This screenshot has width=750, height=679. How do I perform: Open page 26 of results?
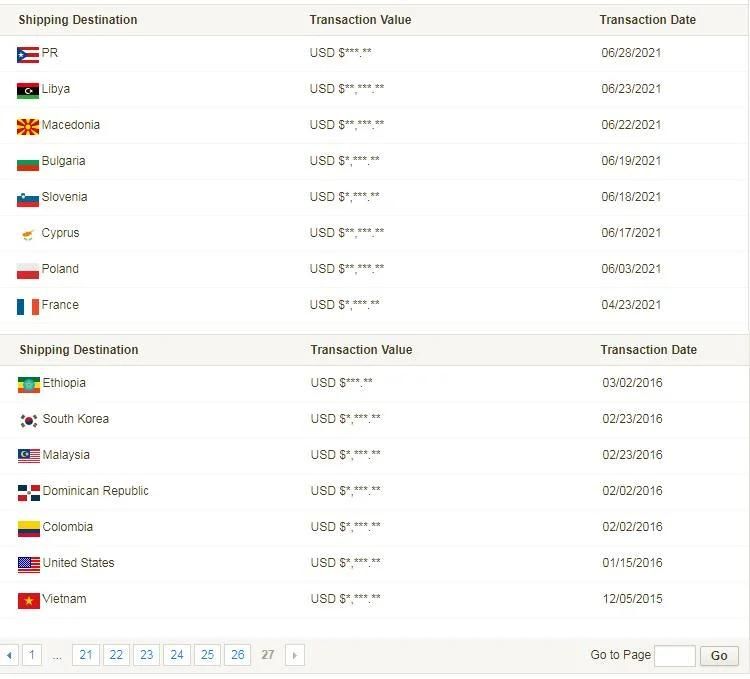pos(238,655)
